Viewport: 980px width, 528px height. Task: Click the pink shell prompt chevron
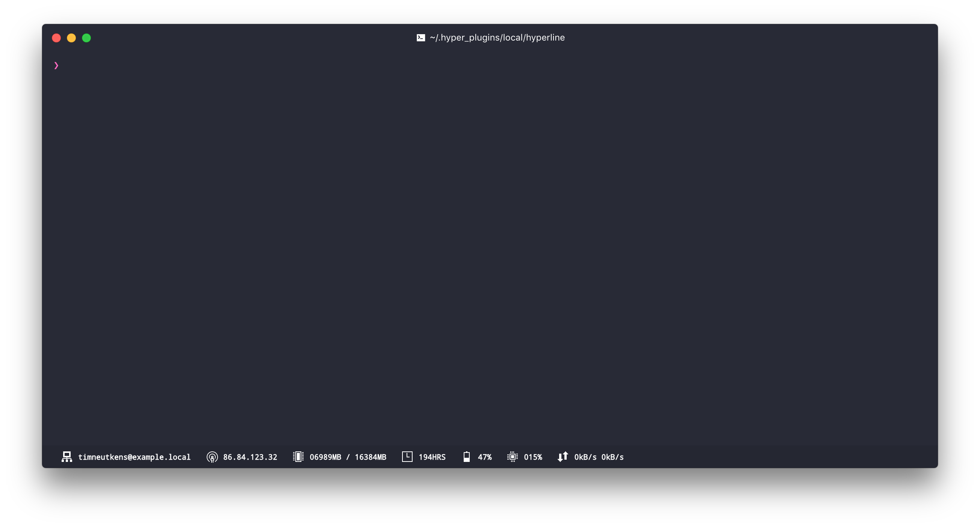[56, 65]
